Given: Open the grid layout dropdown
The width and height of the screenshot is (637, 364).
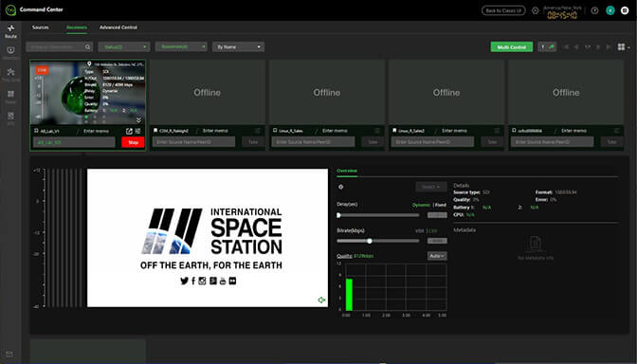Looking at the screenshot, I should click(624, 47).
